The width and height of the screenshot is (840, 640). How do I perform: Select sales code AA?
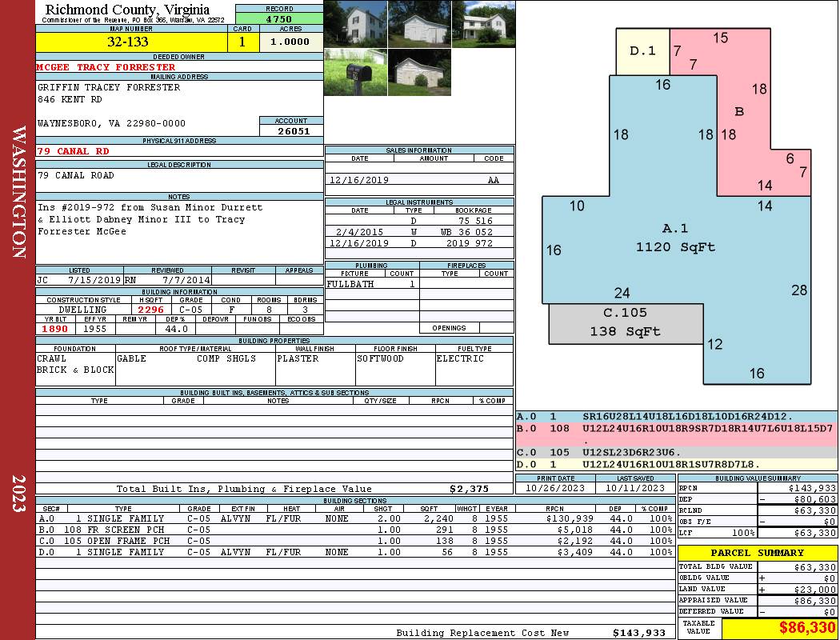pos(494,180)
